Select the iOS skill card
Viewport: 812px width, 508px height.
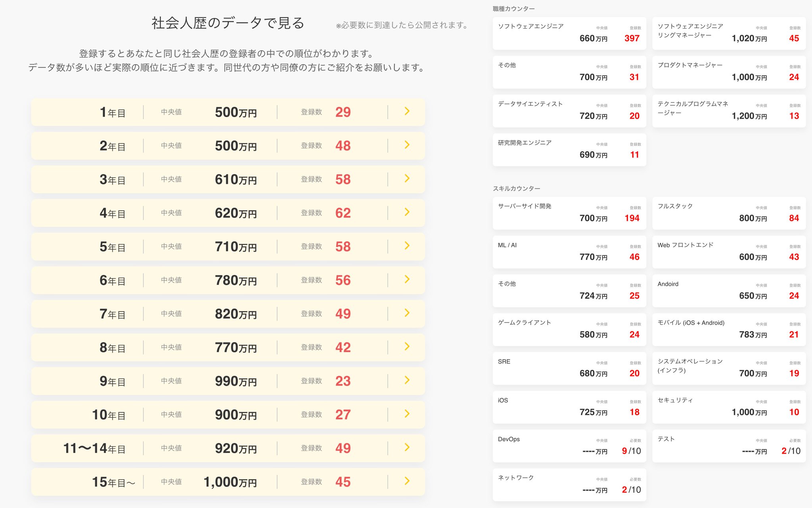pyautogui.click(x=569, y=407)
